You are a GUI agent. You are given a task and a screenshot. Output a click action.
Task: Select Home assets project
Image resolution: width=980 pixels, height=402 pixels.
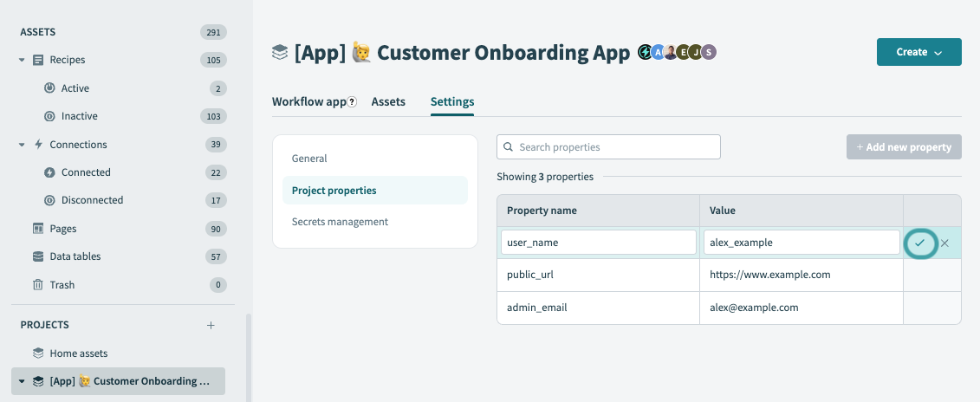coord(78,353)
